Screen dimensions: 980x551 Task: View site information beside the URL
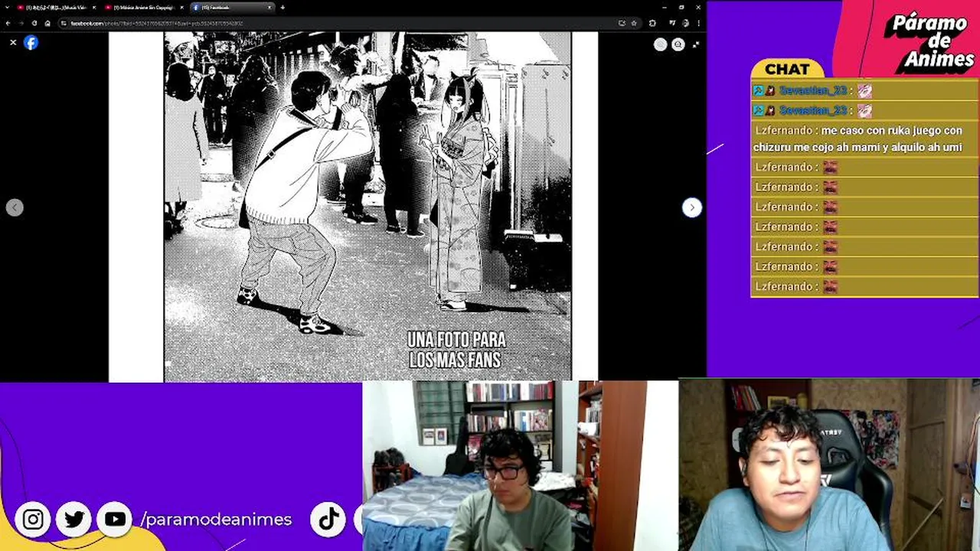pos(64,23)
